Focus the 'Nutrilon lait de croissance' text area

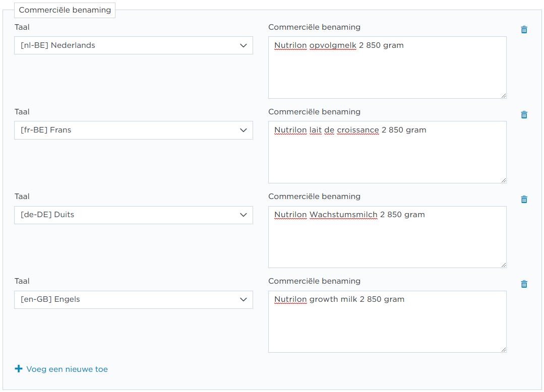[387, 152]
